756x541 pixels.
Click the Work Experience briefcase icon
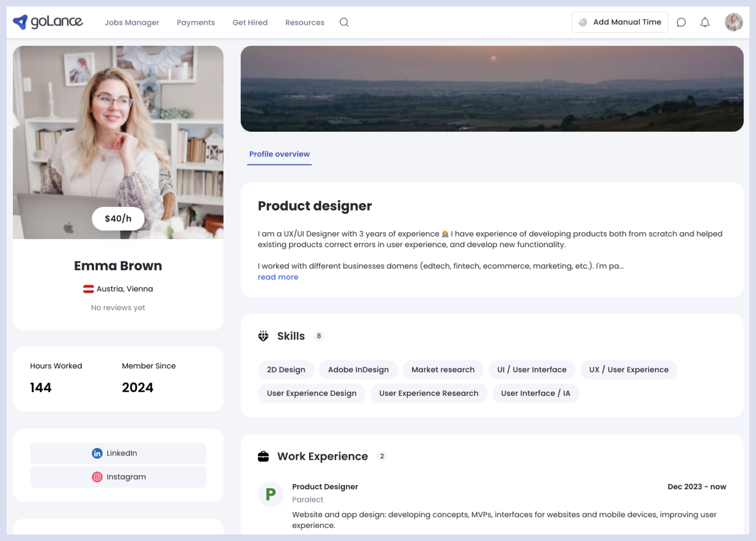pyautogui.click(x=264, y=456)
